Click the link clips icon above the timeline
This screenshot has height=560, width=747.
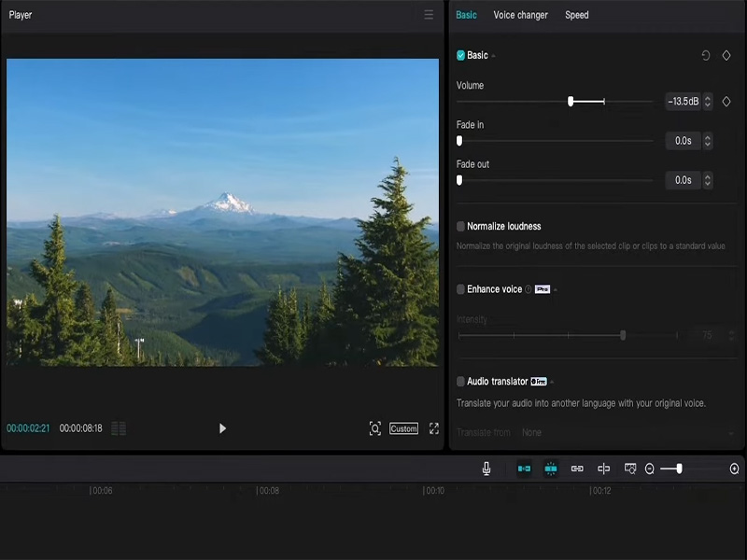[x=578, y=469]
